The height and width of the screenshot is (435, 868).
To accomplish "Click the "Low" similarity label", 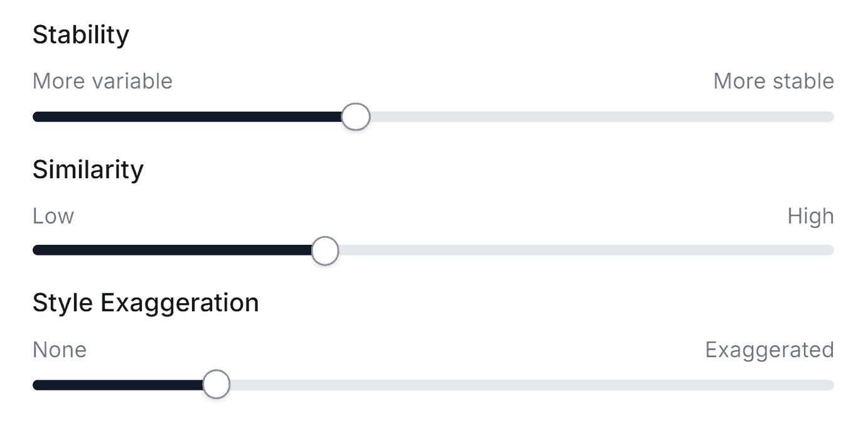I will 53,217.
